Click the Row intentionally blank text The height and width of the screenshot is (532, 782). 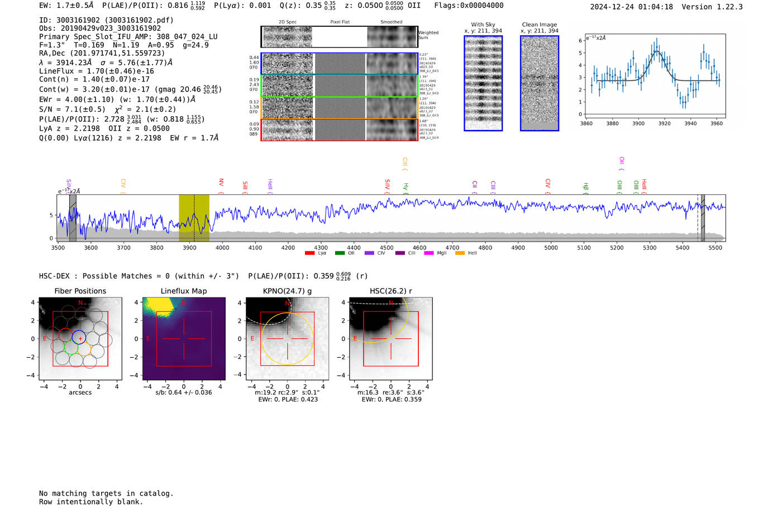click(91, 502)
